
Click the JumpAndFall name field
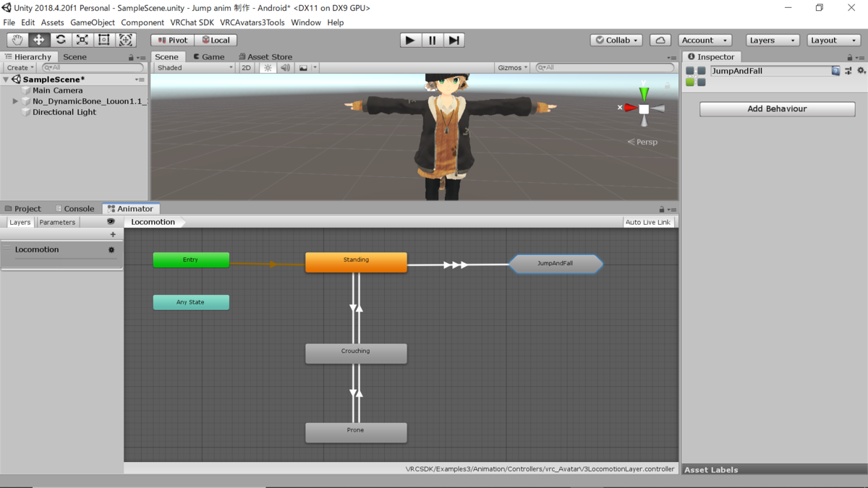[771, 71]
